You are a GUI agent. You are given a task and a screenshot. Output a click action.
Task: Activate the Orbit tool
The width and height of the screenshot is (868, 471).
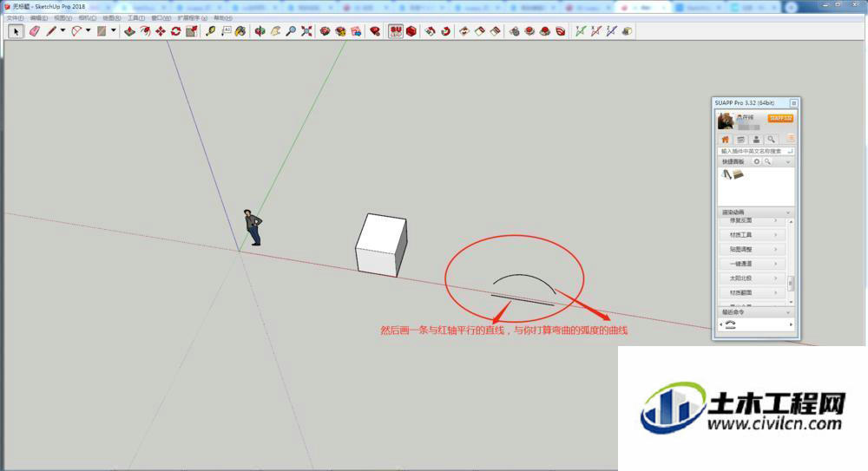click(260, 31)
